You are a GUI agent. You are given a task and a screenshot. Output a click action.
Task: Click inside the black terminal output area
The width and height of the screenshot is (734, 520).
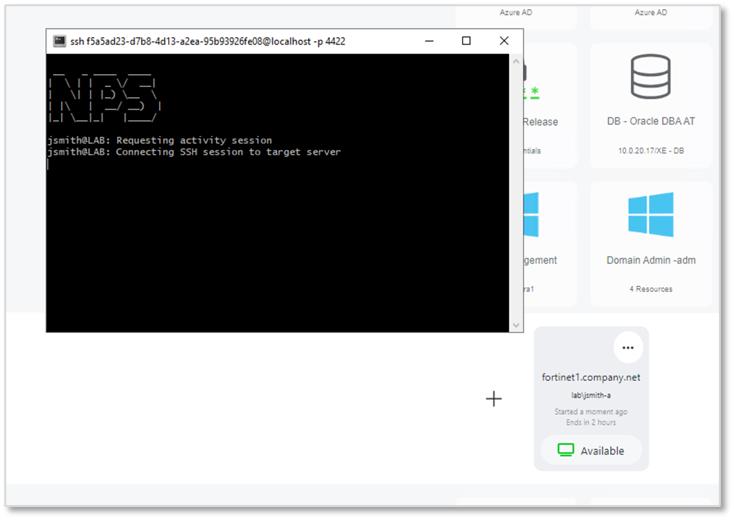pos(280,240)
